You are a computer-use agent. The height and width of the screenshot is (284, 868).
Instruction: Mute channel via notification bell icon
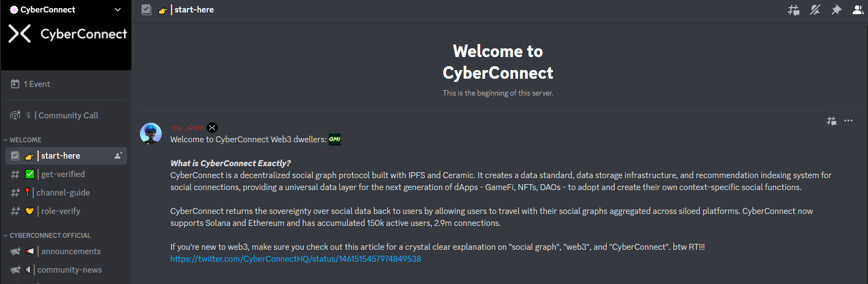pos(815,10)
